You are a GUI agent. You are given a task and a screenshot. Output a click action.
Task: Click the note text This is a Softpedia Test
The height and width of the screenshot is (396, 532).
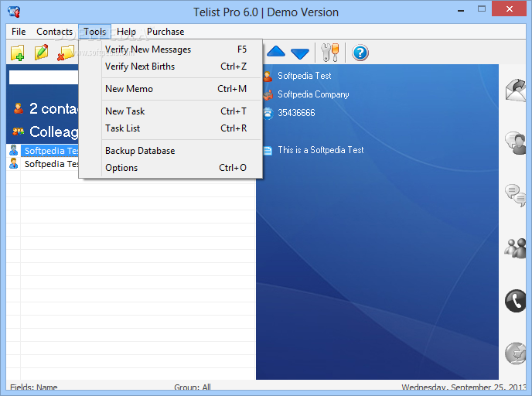pyautogui.click(x=321, y=150)
